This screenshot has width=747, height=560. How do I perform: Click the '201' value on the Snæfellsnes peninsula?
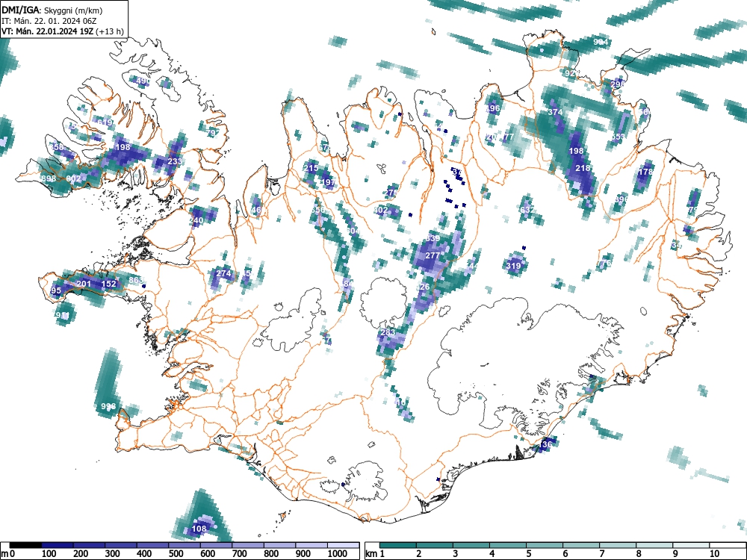[x=84, y=284]
